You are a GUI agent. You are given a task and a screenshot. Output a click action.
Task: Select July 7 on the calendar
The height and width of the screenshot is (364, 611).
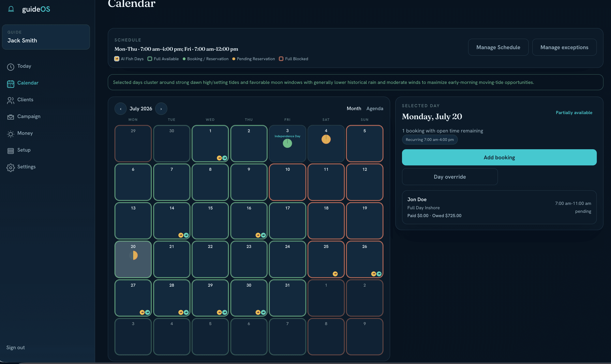pyautogui.click(x=172, y=182)
